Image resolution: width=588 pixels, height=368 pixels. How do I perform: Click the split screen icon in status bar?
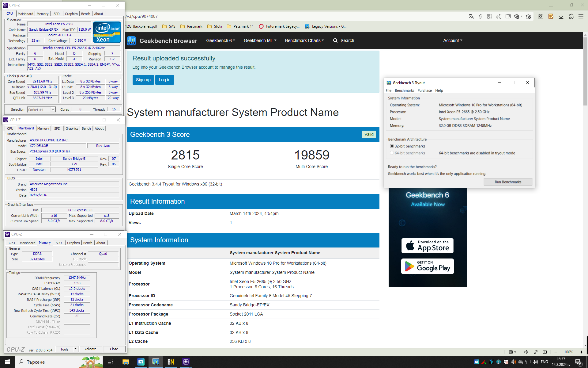click(x=545, y=352)
